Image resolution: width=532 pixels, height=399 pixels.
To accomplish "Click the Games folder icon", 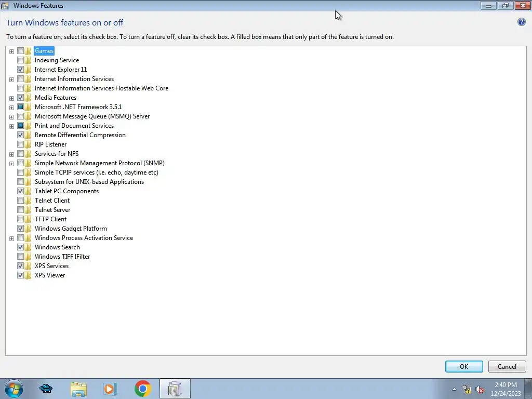I will point(28,51).
